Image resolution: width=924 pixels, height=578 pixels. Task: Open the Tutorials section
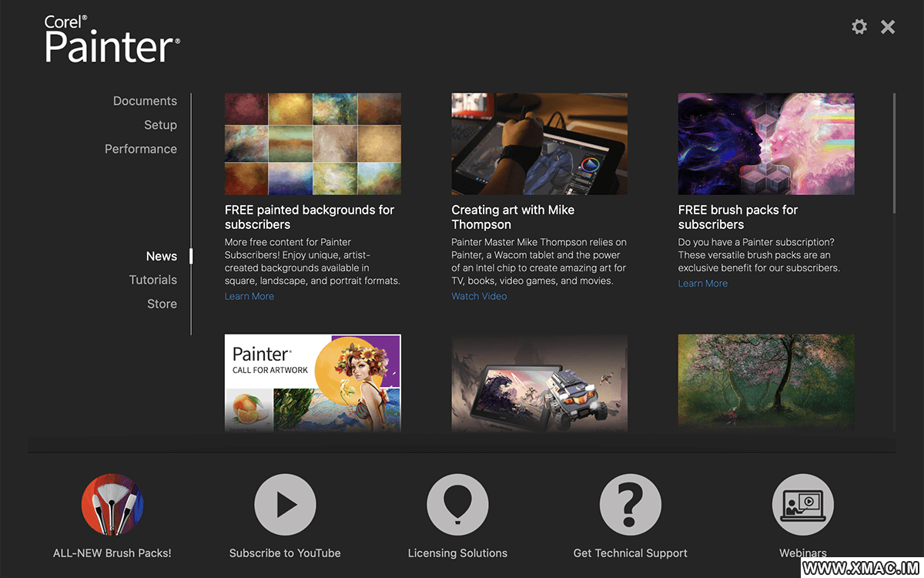coord(153,280)
